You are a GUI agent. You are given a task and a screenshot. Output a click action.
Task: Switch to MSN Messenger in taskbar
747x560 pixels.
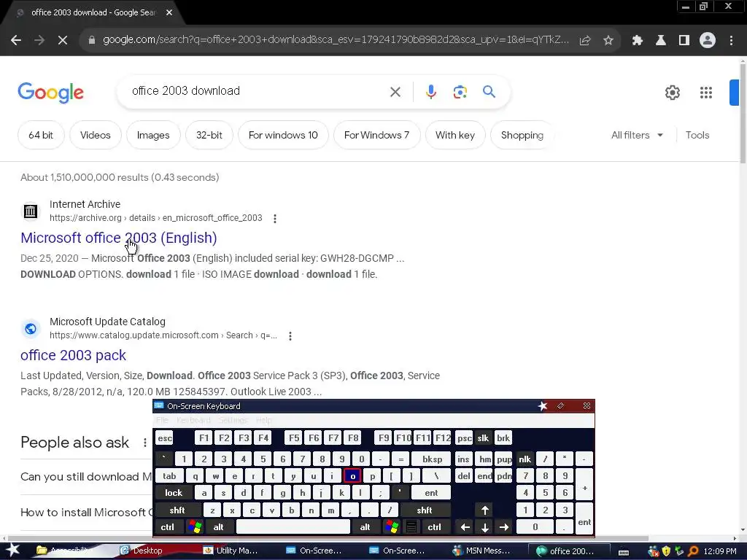coord(482,551)
